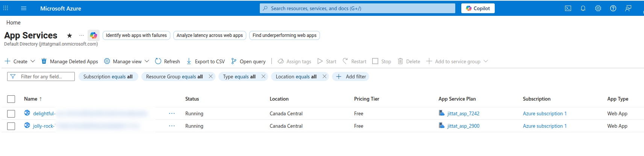Select the jolly-rock- app checkbox
Screen dimensions: 644x156
(11, 126)
